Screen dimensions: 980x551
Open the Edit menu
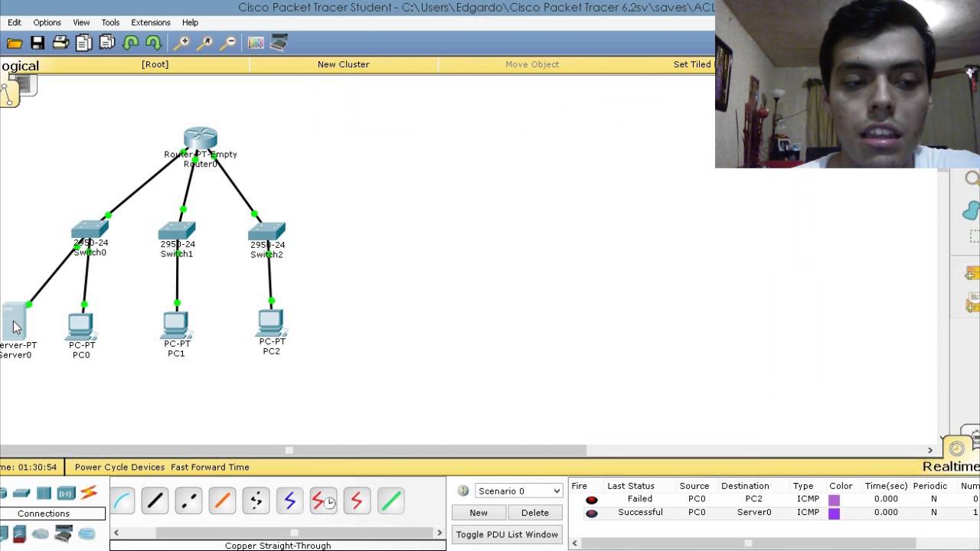pyautogui.click(x=15, y=22)
